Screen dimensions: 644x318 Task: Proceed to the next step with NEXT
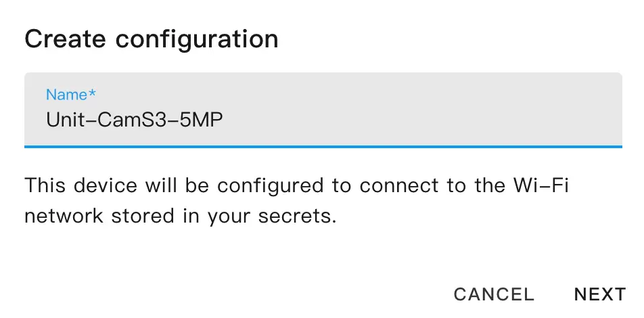coord(599,294)
